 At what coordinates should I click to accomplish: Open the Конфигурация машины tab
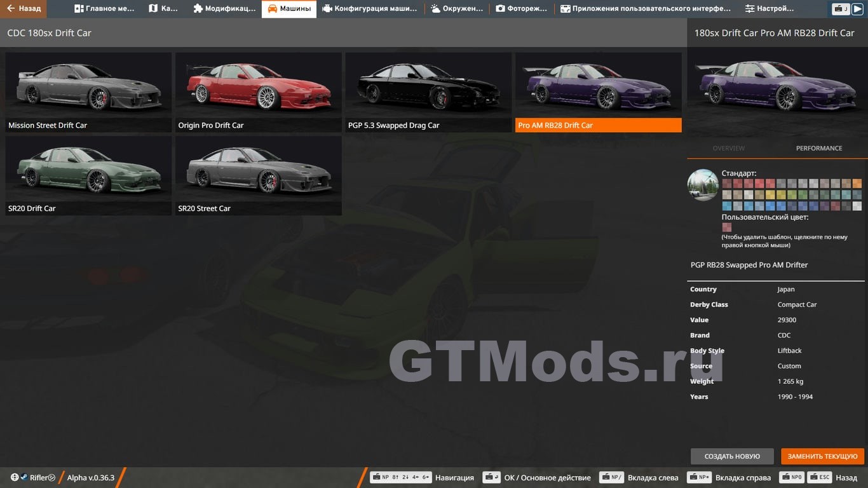pos(370,9)
